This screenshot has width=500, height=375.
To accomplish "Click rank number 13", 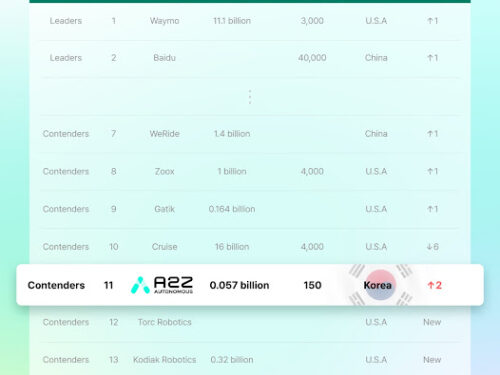I will tap(114, 360).
